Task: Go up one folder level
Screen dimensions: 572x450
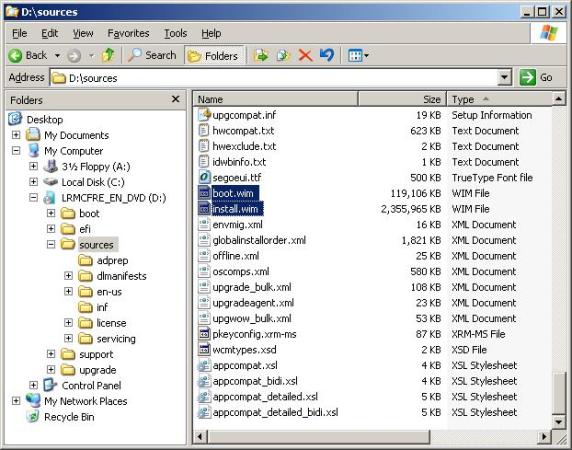Action: 108,55
